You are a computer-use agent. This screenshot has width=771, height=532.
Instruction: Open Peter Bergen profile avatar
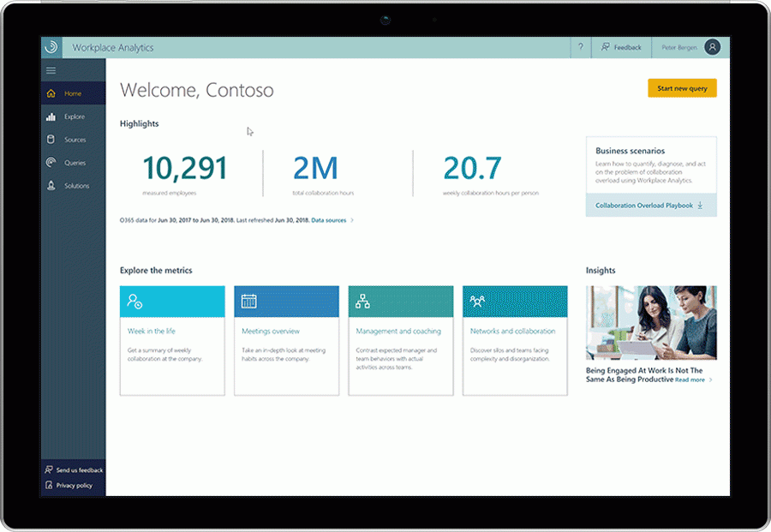point(712,47)
